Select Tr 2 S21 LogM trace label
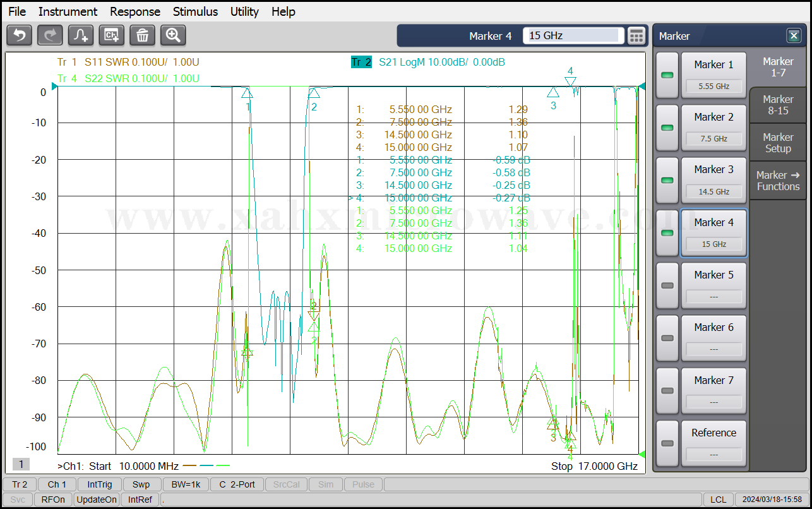The width and height of the screenshot is (812, 509). 428,62
